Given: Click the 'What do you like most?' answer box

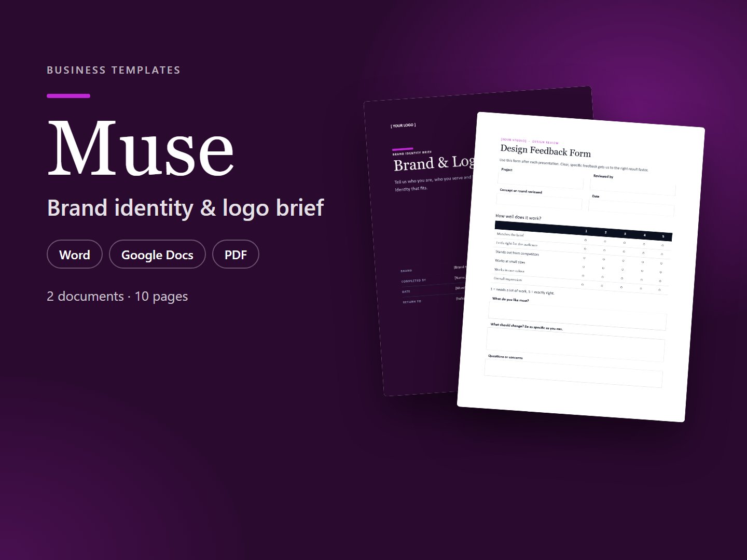Looking at the screenshot, I should point(577,316).
